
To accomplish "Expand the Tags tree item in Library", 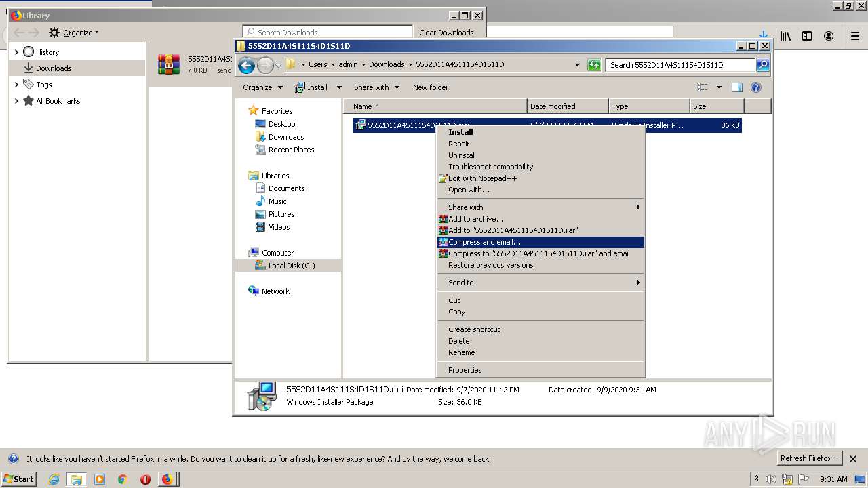I will [17, 85].
